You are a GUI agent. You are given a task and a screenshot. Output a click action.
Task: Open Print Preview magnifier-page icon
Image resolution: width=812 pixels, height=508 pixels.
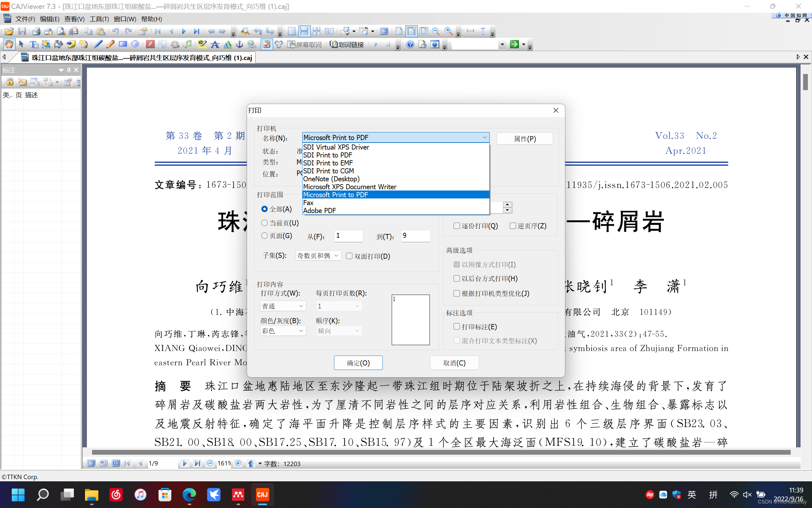pyautogui.click(x=61, y=31)
